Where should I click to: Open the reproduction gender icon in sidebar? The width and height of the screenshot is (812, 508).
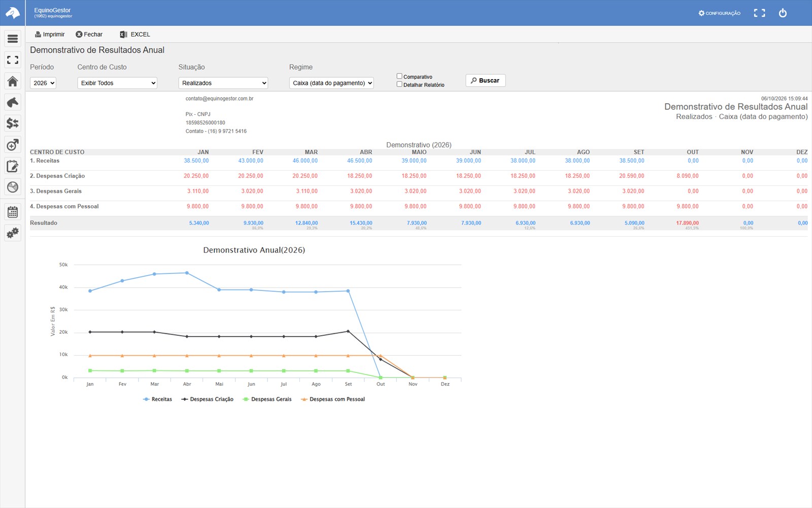point(13,145)
